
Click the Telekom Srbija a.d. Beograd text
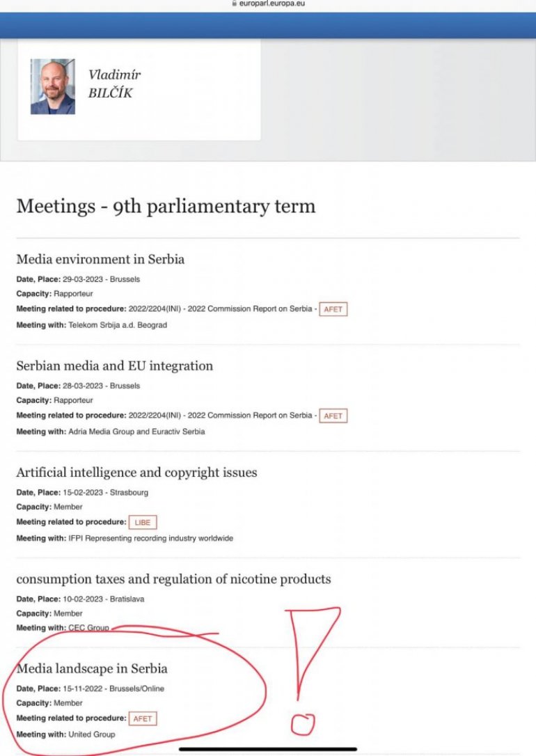pos(118,325)
